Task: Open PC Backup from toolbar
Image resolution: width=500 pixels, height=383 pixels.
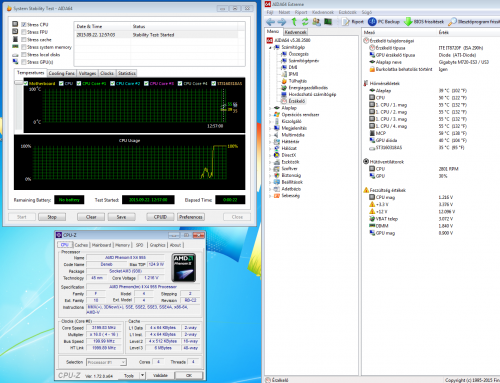Action: [x=384, y=22]
